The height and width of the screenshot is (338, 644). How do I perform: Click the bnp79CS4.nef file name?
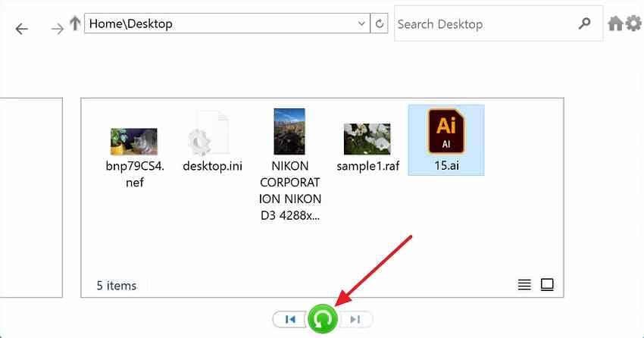click(x=135, y=174)
